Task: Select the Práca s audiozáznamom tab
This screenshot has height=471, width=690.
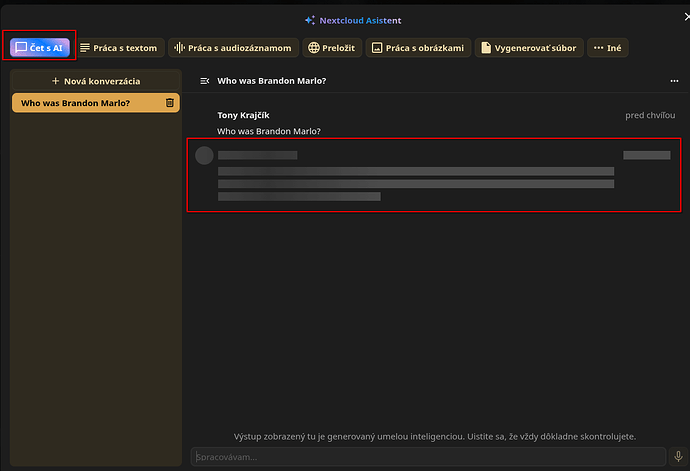Action: 234,48
